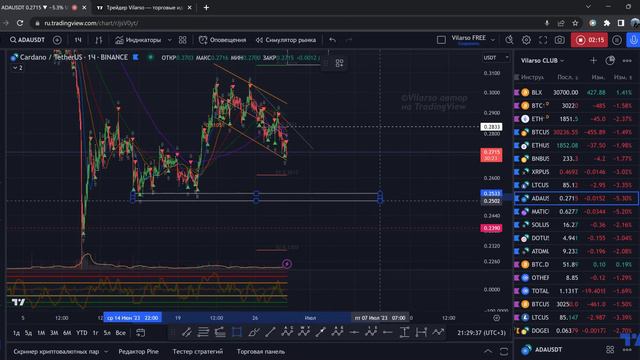Select the BLX row in watchlist
Viewport: 640px width, 360px height.
click(576, 93)
